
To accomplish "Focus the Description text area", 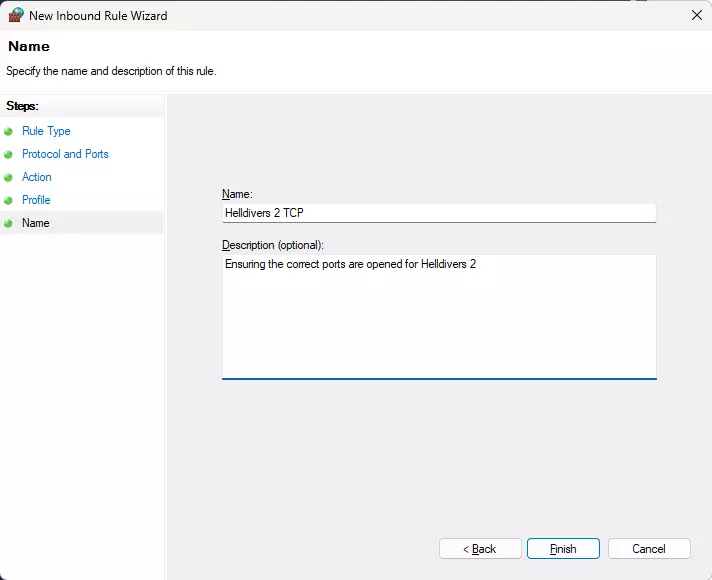I will 438,316.
